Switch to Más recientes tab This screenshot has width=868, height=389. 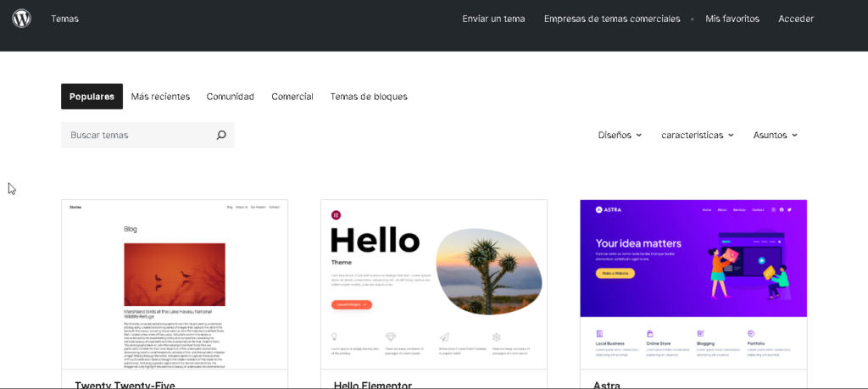pos(160,97)
